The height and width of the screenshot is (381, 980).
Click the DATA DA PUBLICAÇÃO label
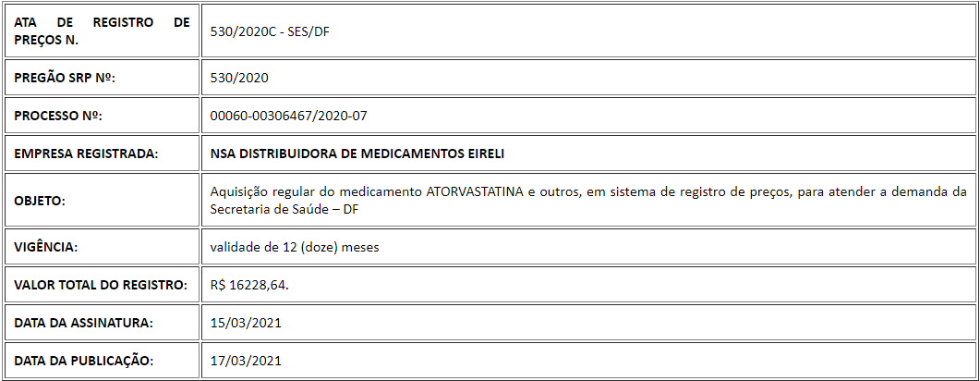click(x=83, y=361)
